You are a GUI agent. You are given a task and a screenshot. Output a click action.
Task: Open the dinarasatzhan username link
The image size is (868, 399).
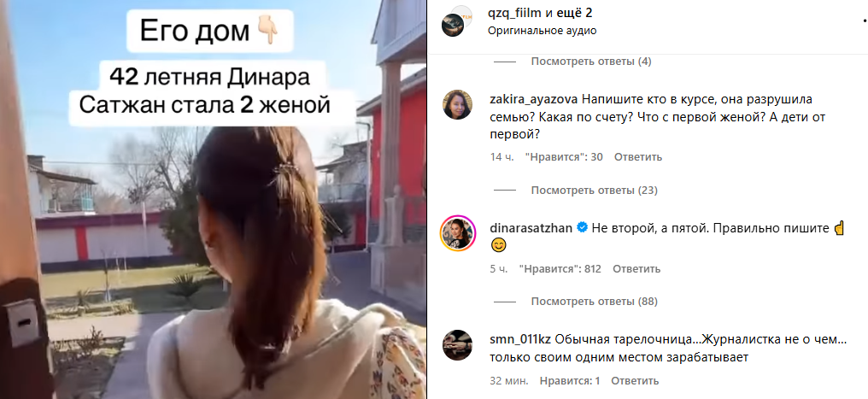531,227
